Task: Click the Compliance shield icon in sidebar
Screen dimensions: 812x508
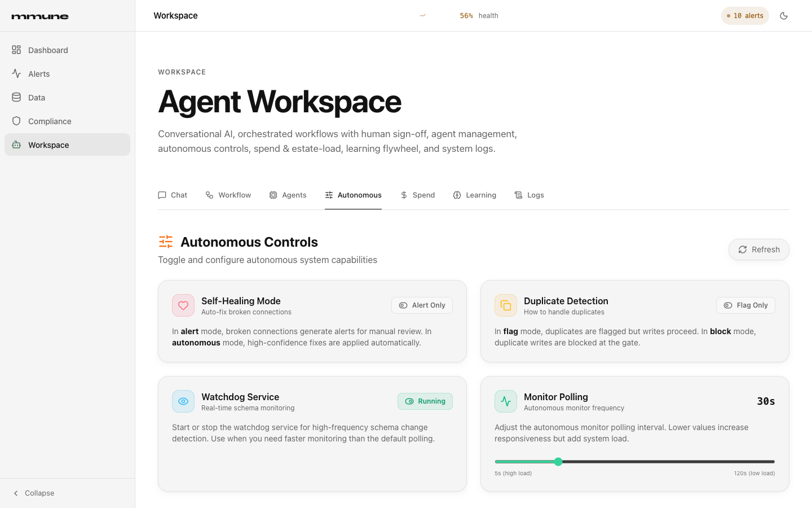Action: click(16, 121)
